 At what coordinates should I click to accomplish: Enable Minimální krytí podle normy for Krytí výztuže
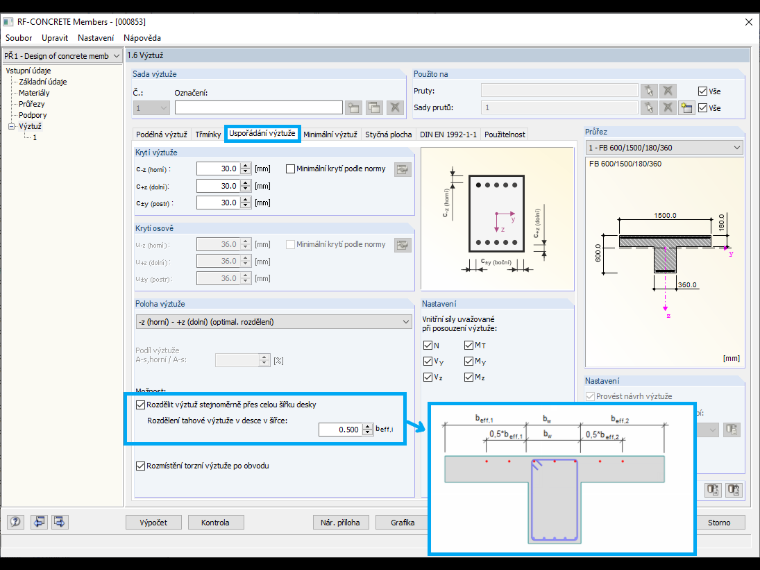(x=290, y=169)
